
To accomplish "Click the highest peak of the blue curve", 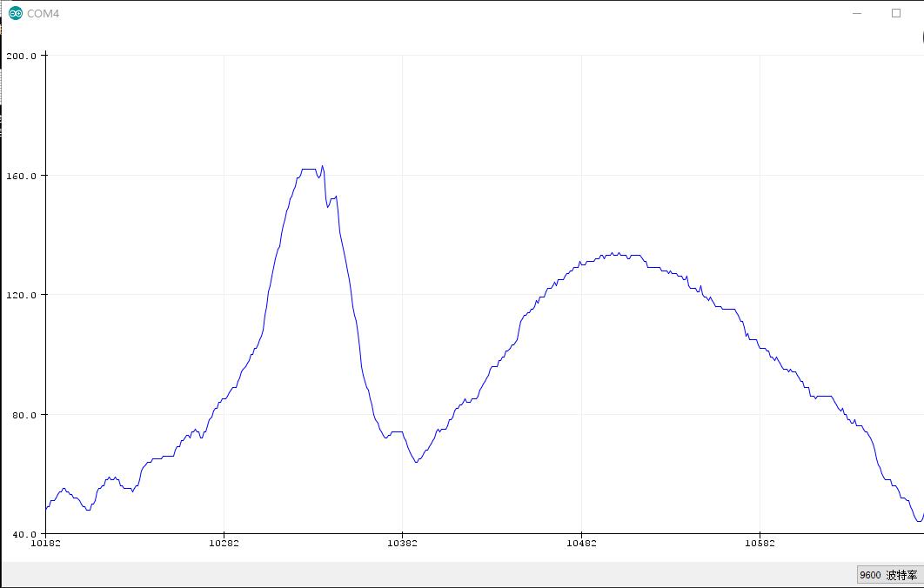I will [322, 167].
